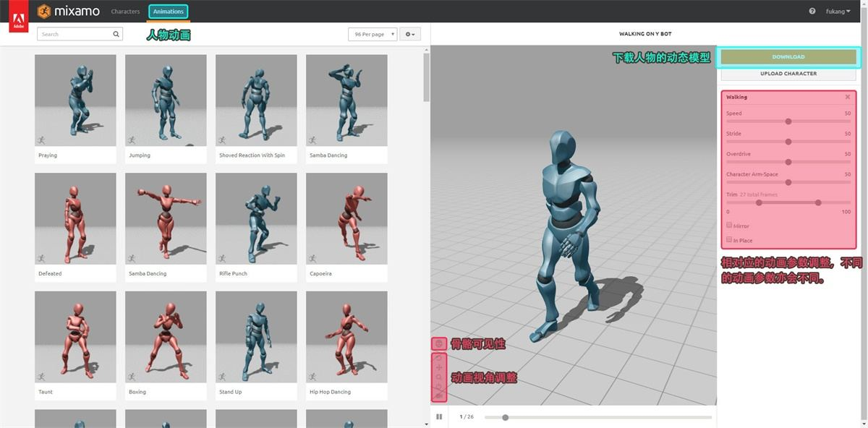Adjust the Overdrive slider handle
The width and height of the screenshot is (868, 428).
pos(788,162)
